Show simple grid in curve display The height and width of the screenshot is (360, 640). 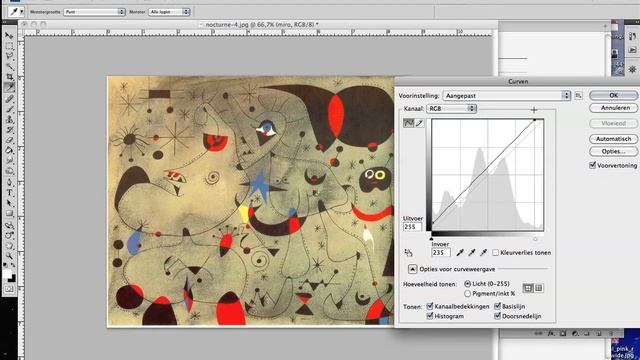(x=528, y=288)
